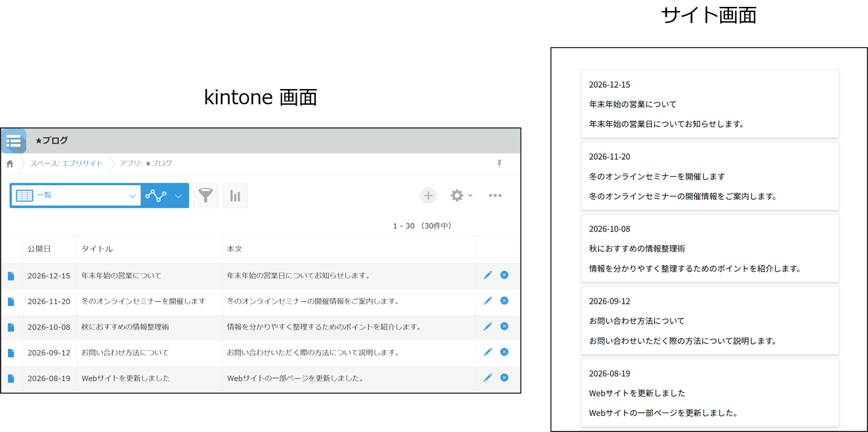Viewport: 868px width, 432px height.
Task: Select the graph view icon
Action: point(156,195)
